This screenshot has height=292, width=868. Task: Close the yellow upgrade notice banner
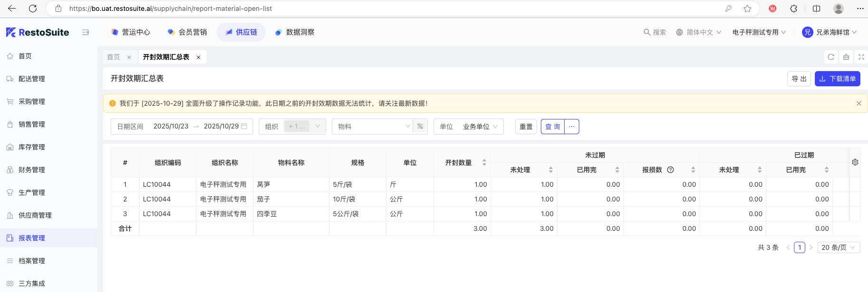point(859,103)
